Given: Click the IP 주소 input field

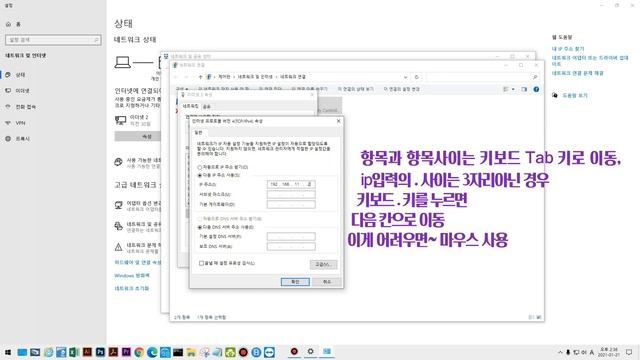Looking at the screenshot, I should pos(291,184).
